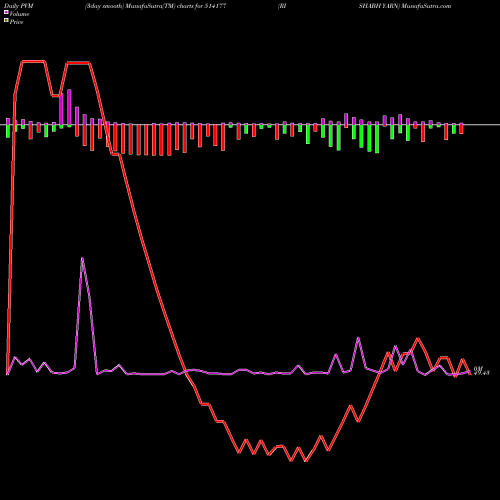Select the Price legend label
Screen dimensions: 500x500
[x=16, y=22]
